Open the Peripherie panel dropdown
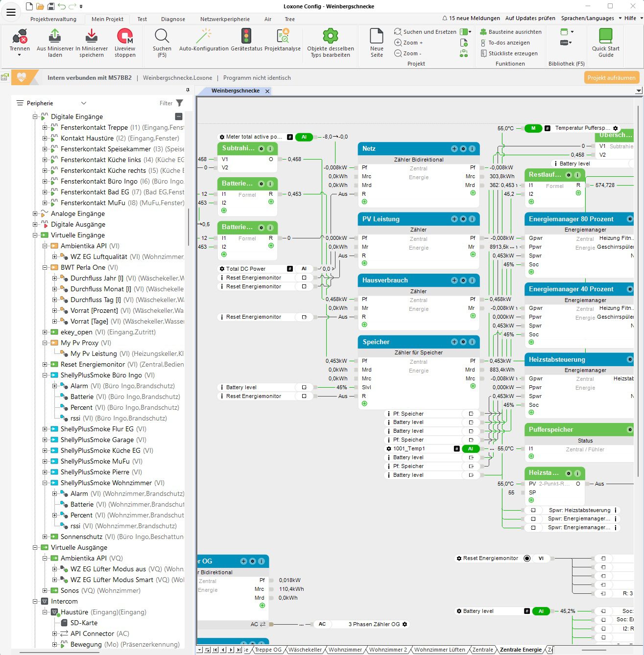The height and width of the screenshot is (655, 644). click(x=83, y=103)
